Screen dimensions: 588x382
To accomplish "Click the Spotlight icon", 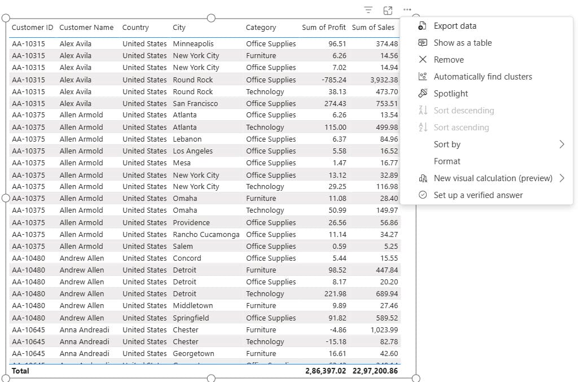I will (x=423, y=93).
